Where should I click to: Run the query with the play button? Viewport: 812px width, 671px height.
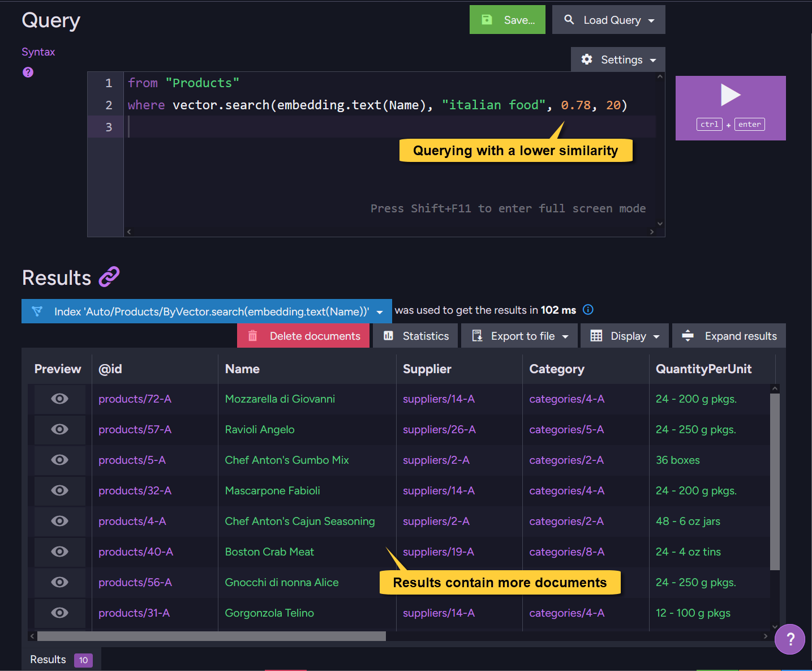point(731,108)
